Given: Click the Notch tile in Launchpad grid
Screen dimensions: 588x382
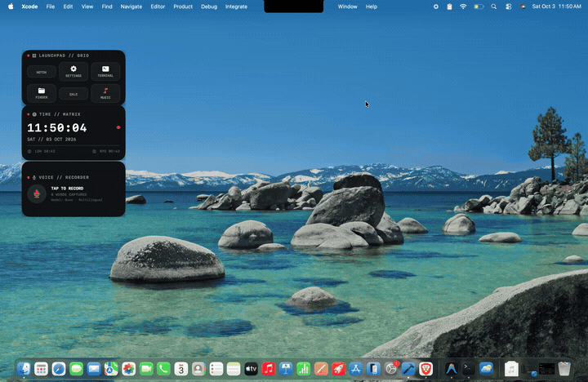Looking at the screenshot, I should [42, 72].
